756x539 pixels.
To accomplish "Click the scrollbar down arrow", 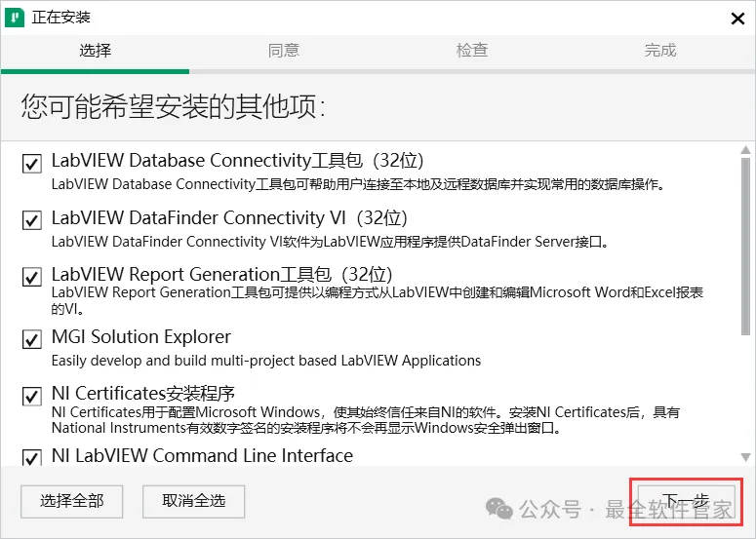I will point(745,457).
